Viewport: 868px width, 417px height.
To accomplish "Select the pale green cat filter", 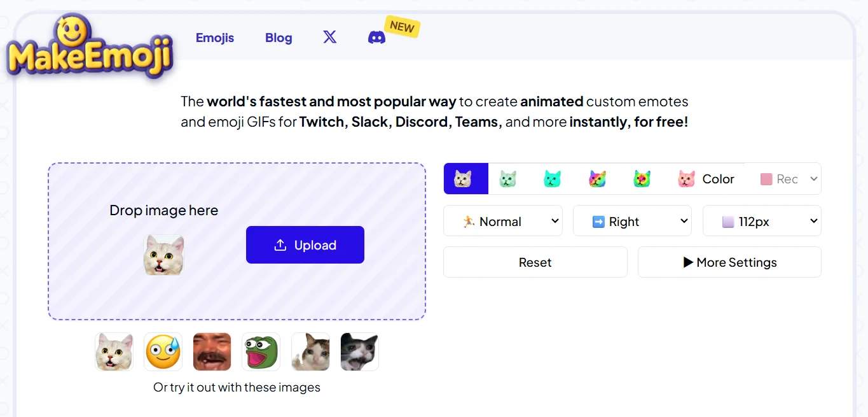I will (507, 179).
